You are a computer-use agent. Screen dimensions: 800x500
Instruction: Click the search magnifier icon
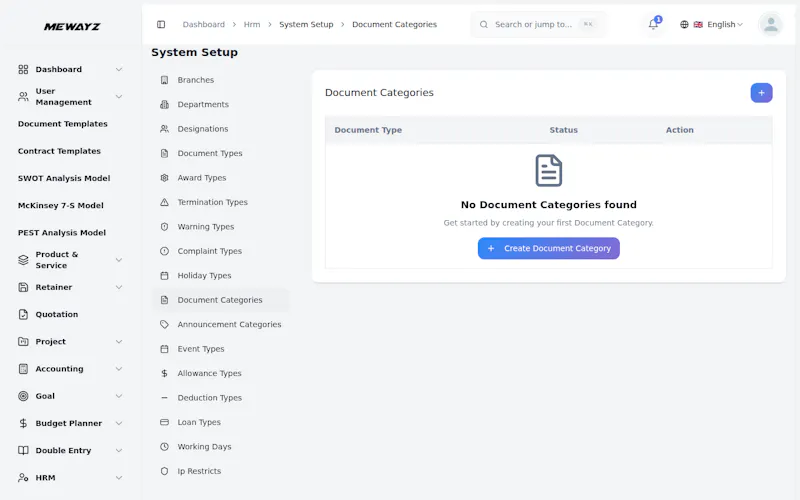coord(484,24)
